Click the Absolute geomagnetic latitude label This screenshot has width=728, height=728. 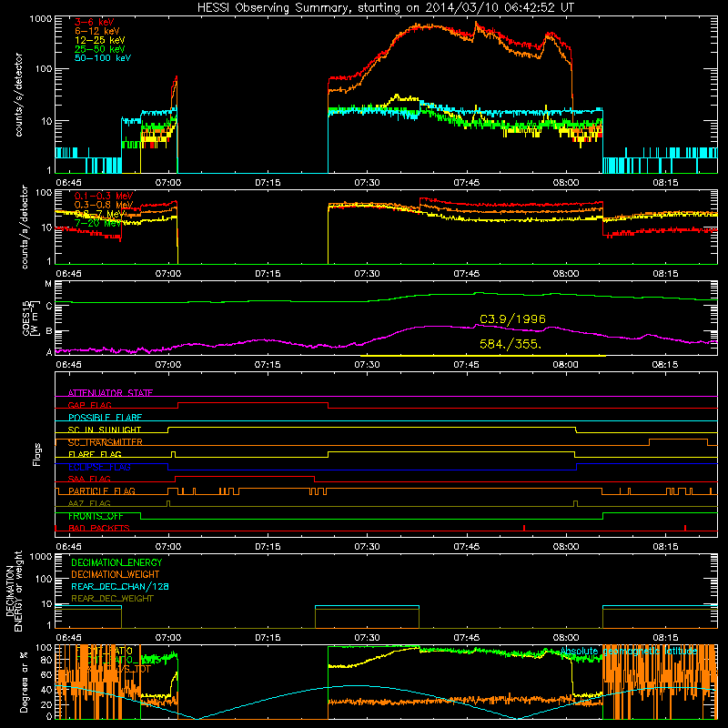click(x=629, y=651)
